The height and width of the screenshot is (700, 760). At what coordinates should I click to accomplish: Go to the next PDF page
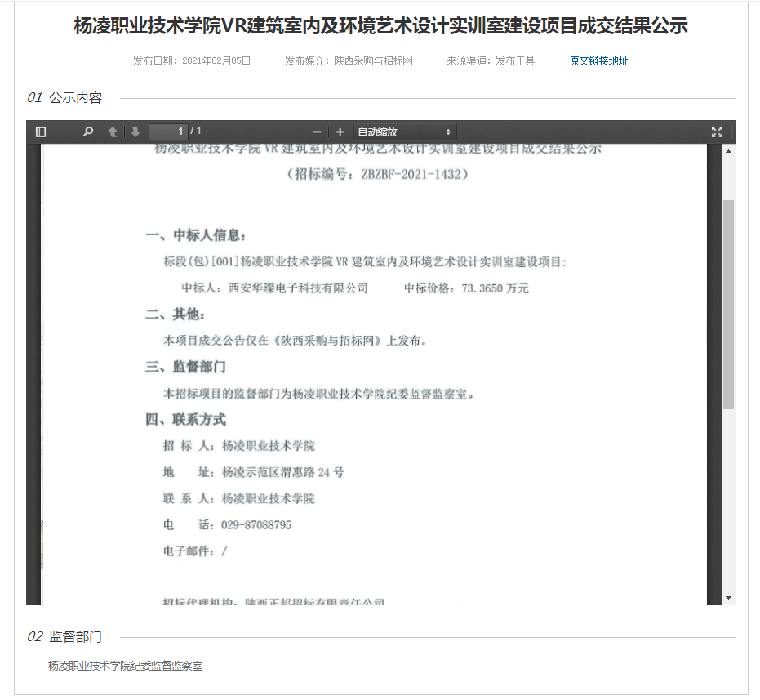pos(136,132)
